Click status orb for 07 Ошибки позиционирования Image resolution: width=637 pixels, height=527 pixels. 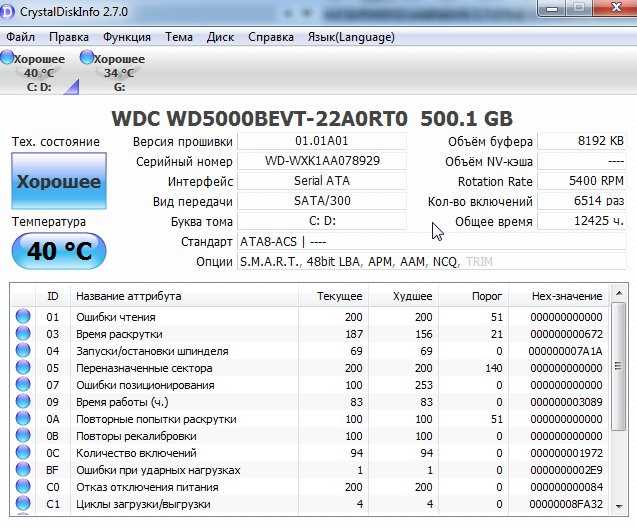pyautogui.click(x=23, y=384)
